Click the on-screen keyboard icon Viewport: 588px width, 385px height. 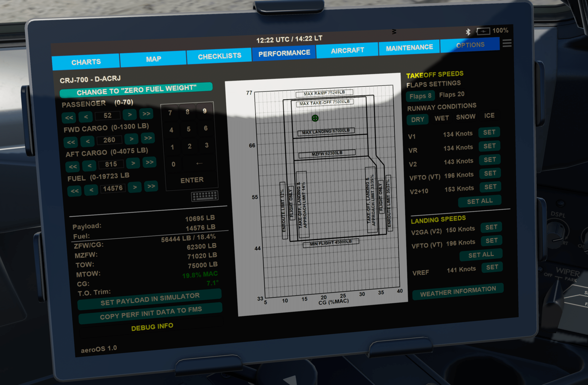[205, 196]
